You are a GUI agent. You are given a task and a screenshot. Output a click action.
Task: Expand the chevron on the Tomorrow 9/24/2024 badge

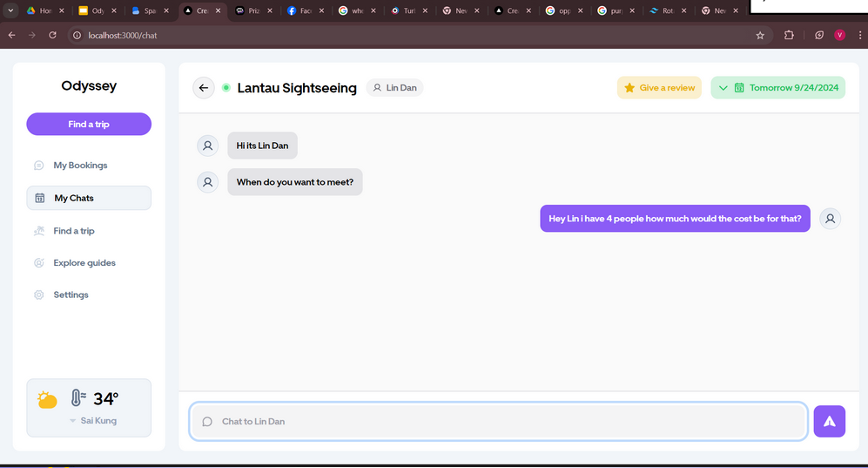point(723,87)
